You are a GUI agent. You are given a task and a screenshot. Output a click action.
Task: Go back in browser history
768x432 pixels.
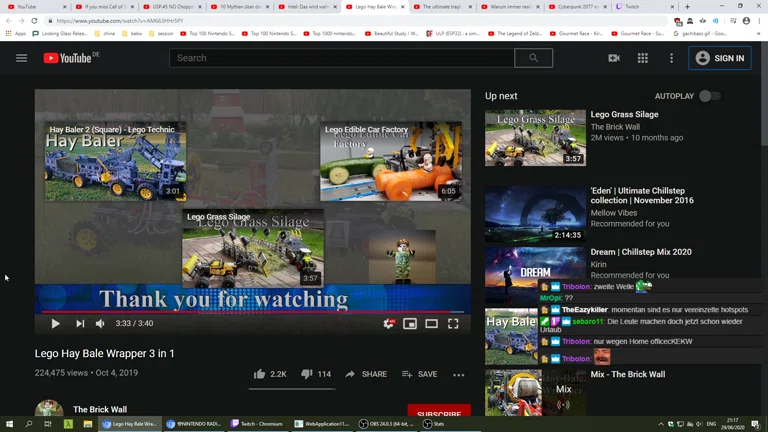point(9,21)
